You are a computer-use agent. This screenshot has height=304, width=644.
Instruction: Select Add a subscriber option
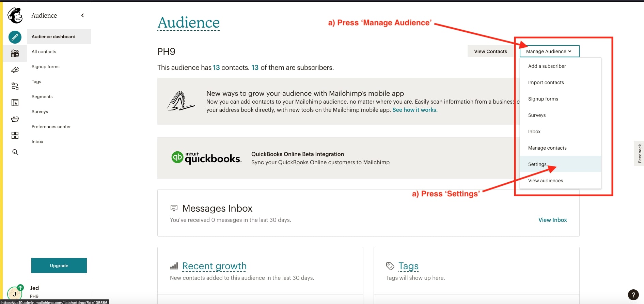547,66
